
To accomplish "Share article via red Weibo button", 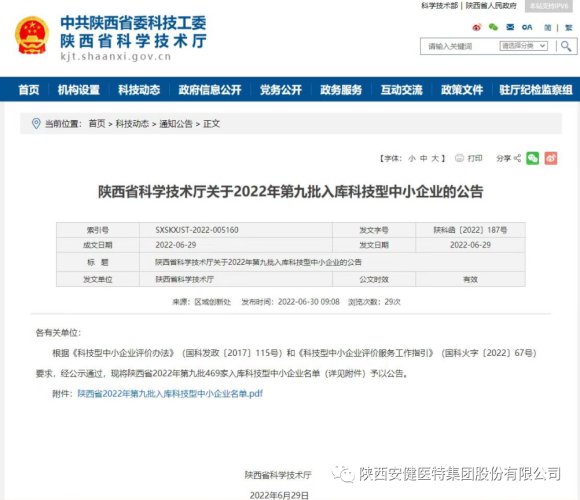I will coord(550,158).
